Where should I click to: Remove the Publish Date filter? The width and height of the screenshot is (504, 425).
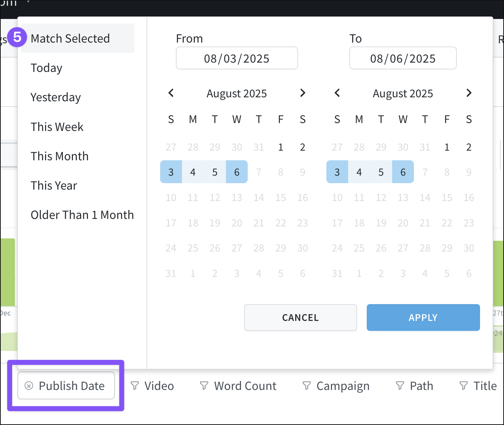coord(29,386)
